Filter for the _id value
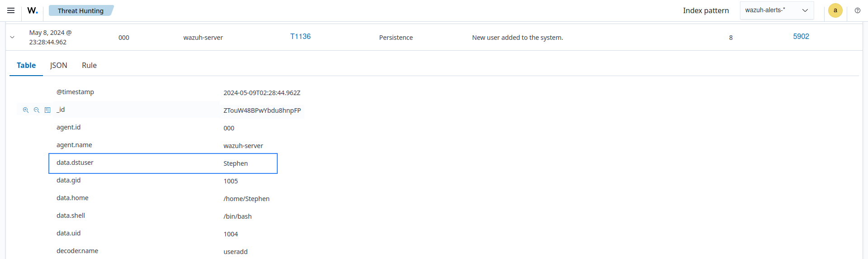 (26, 110)
